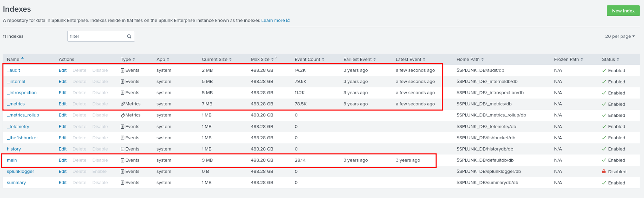
Task: Disable the summary index
Action: pyautogui.click(x=100, y=183)
